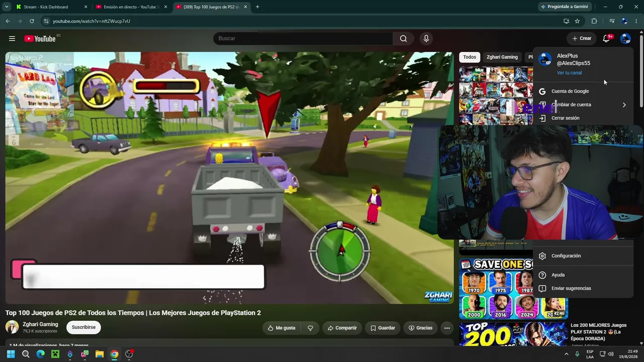
Task: Click the Compartir button
Action: click(342, 328)
